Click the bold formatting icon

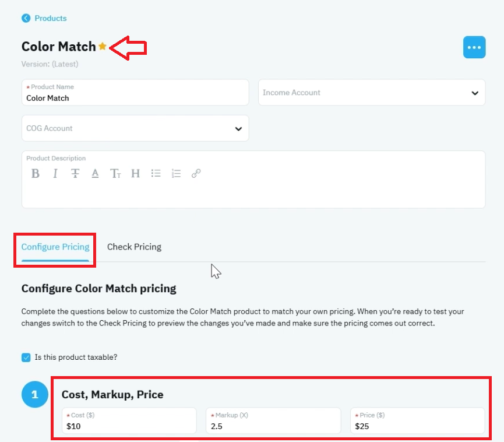point(36,173)
